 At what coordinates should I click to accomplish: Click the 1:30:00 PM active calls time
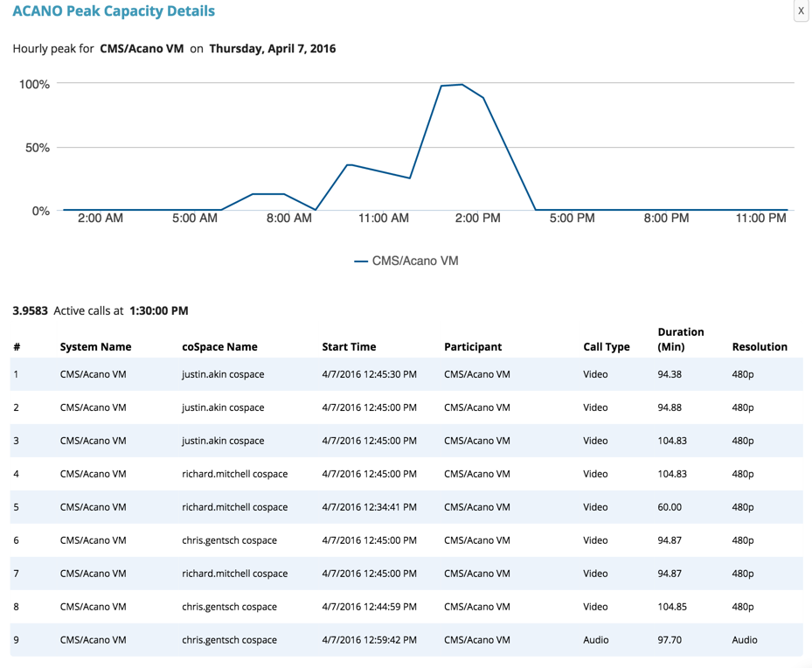pyautogui.click(x=159, y=310)
